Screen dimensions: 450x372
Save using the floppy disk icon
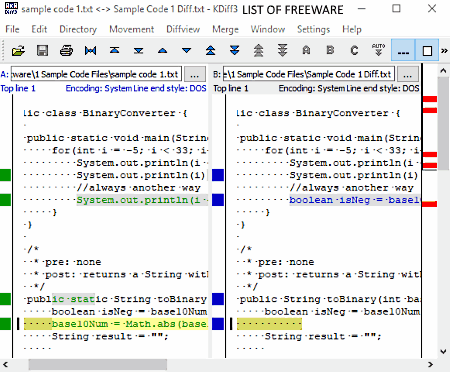tap(42, 51)
